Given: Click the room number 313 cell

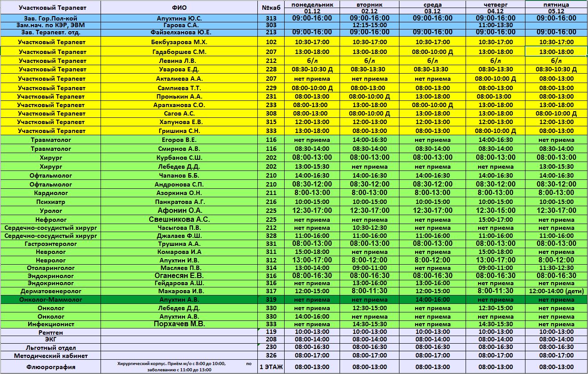Looking at the screenshot, I should pyautogui.click(x=271, y=18).
